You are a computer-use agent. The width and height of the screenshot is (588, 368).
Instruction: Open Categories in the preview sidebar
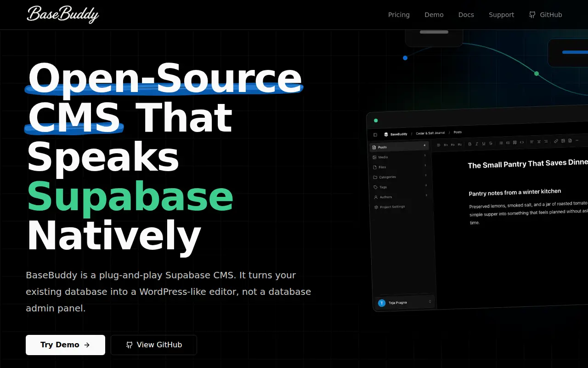[x=399, y=177]
